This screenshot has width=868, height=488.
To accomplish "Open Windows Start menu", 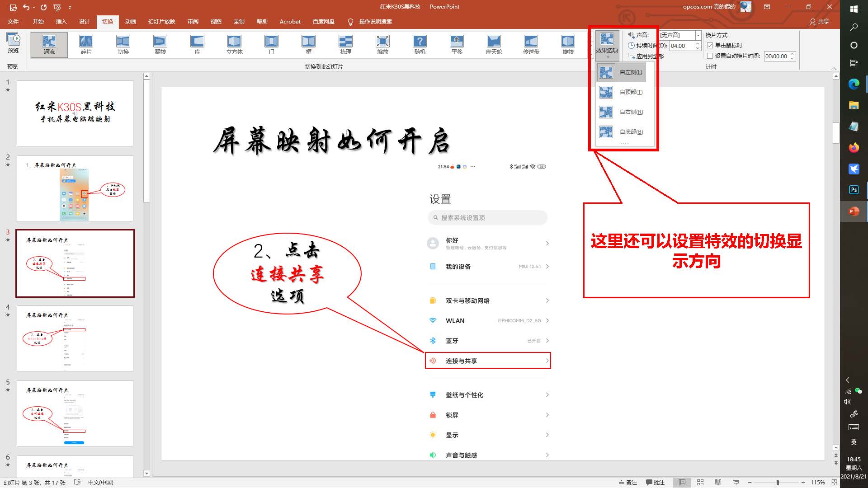I will point(854,9).
